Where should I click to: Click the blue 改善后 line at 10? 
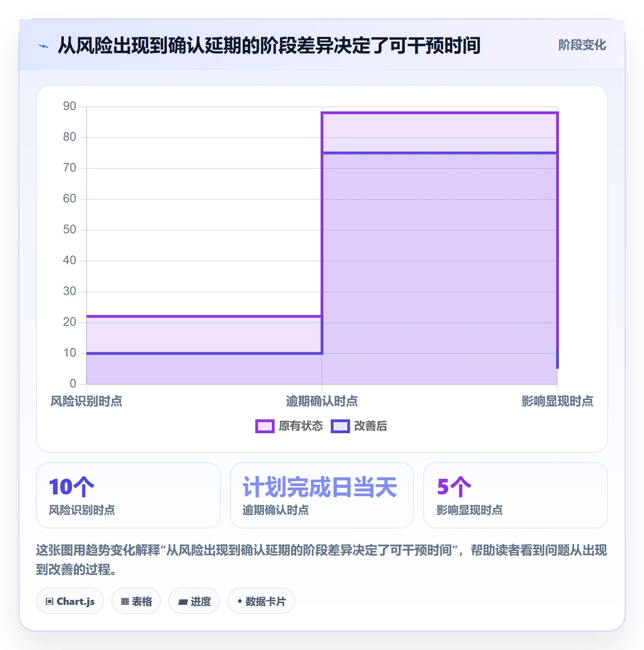204,354
